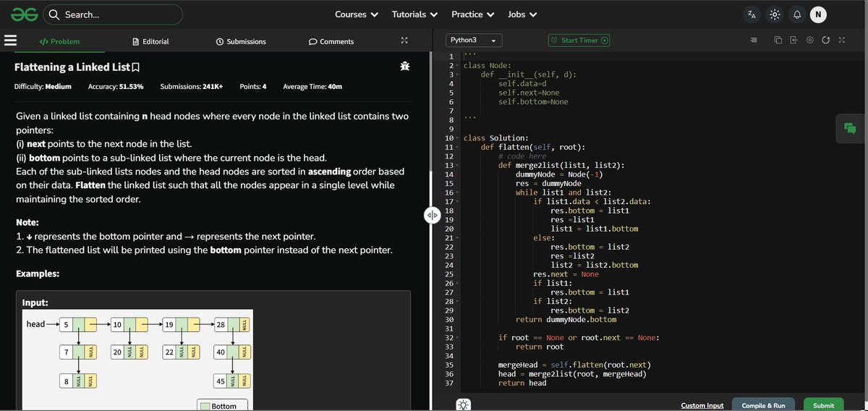The image size is (868, 411).
Task: Open the Tutorials dropdown
Action: coord(414,14)
